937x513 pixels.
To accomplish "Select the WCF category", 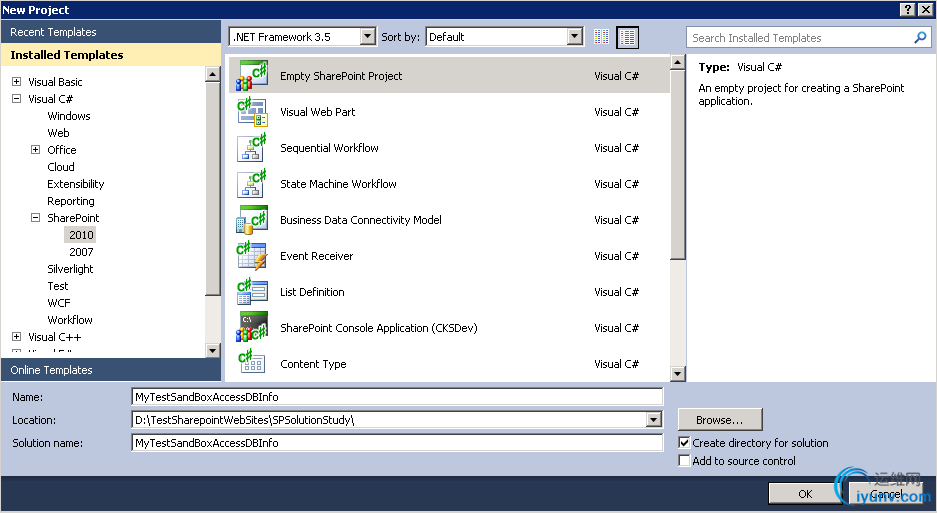I will point(59,303).
